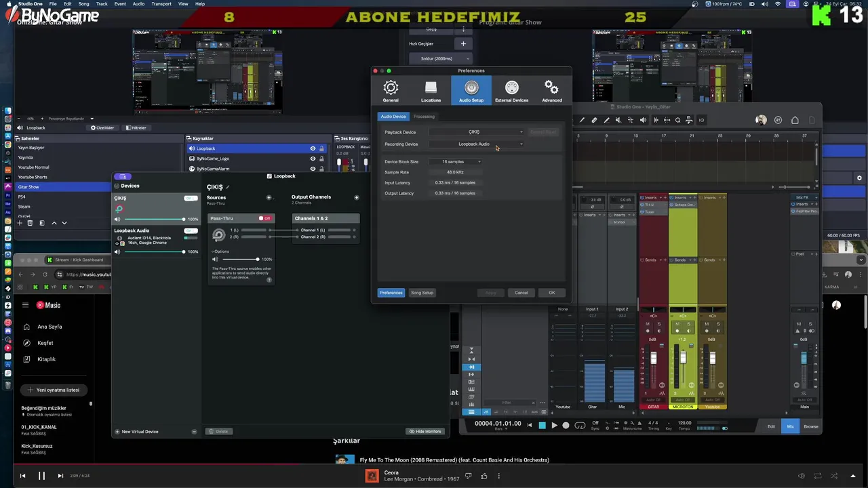Open the Input 1 channel input selector

click(593, 309)
